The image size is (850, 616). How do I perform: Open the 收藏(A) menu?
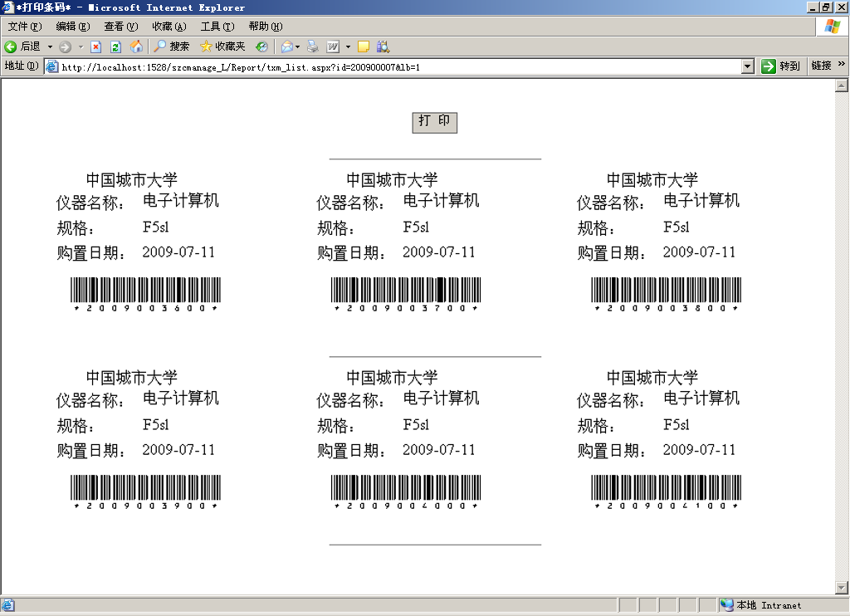coord(169,27)
